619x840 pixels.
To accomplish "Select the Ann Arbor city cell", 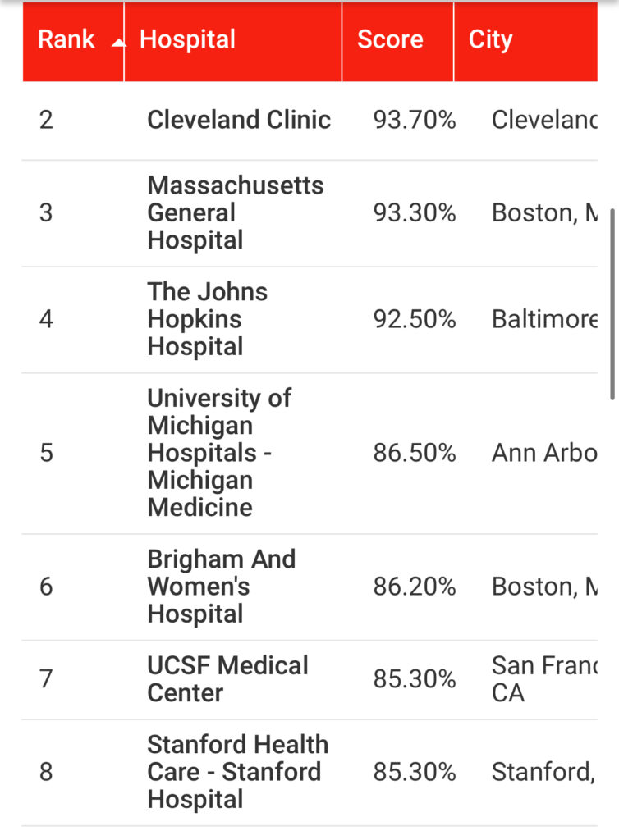I will [543, 453].
